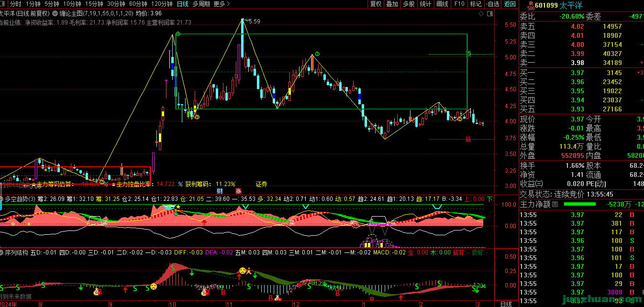Expand the 更多 periods menu
Viewport: 644px width, 307px height.
pos(222,4)
